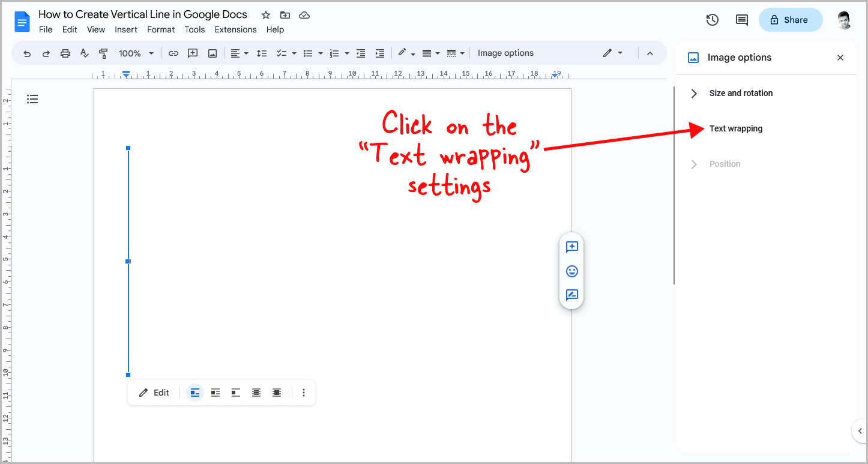Choose Behind text wrapping for the line
The height and width of the screenshot is (464, 868).
click(256, 392)
